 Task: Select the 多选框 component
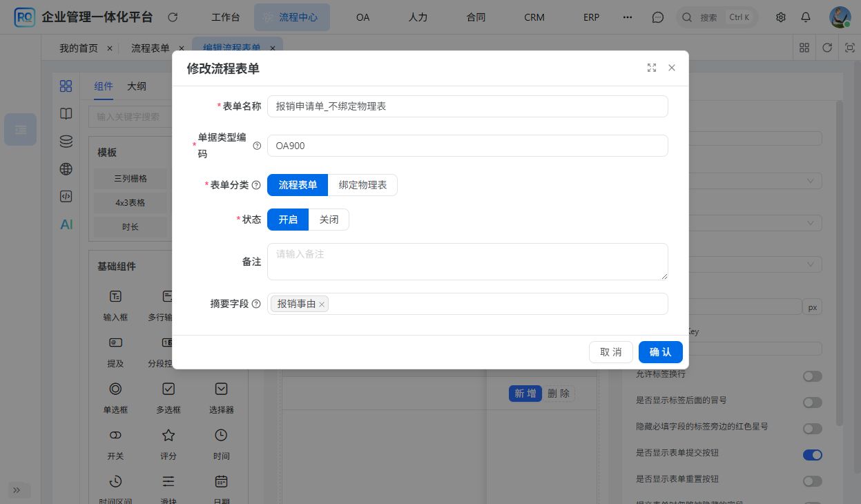tap(168, 396)
